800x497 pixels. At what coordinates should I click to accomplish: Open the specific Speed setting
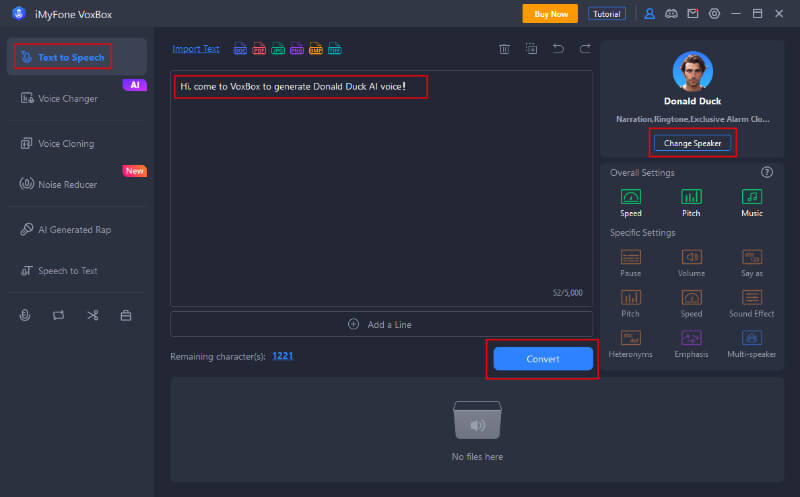tap(691, 303)
